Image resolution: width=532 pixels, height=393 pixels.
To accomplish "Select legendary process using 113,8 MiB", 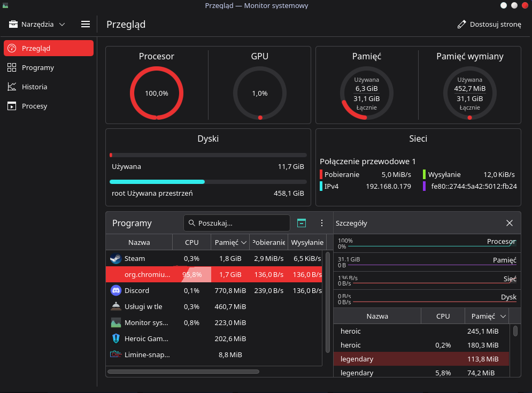I will 421,359.
